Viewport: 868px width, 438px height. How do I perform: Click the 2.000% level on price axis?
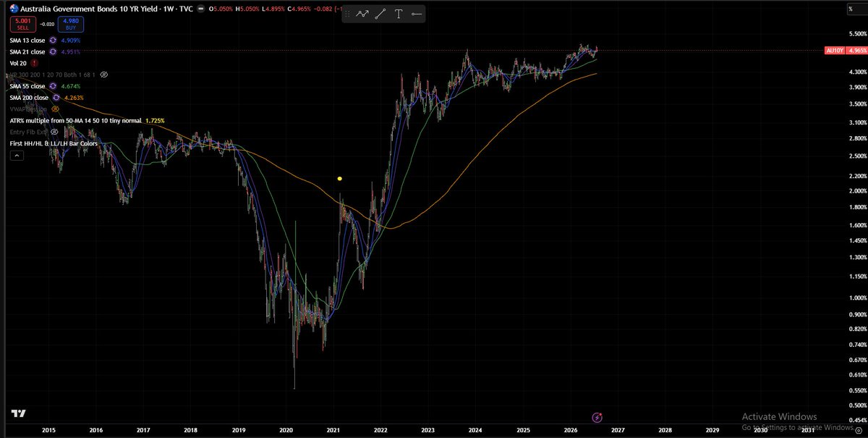click(x=857, y=190)
